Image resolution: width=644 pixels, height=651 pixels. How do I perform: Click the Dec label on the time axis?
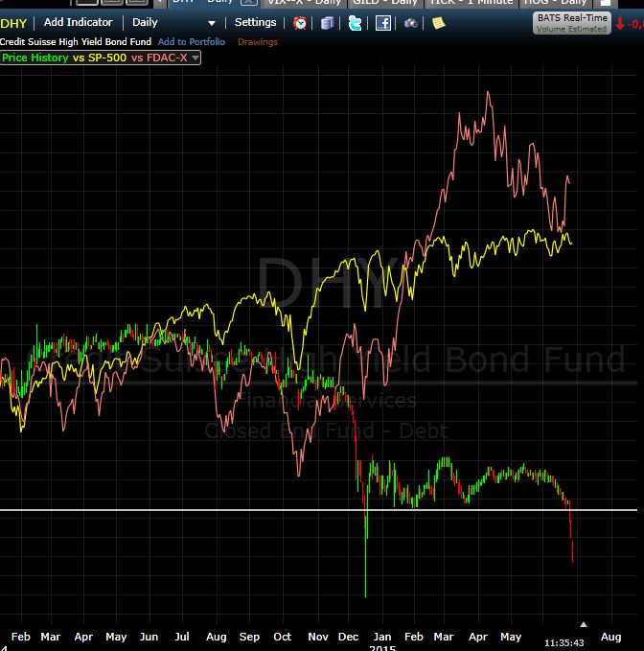click(348, 637)
